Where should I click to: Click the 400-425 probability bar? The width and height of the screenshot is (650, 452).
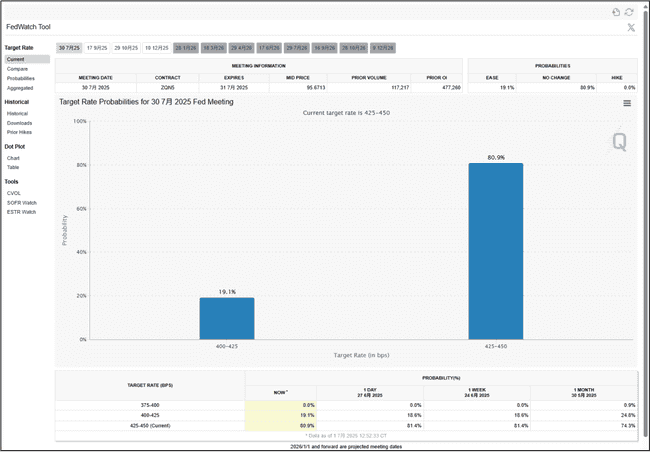(227, 318)
